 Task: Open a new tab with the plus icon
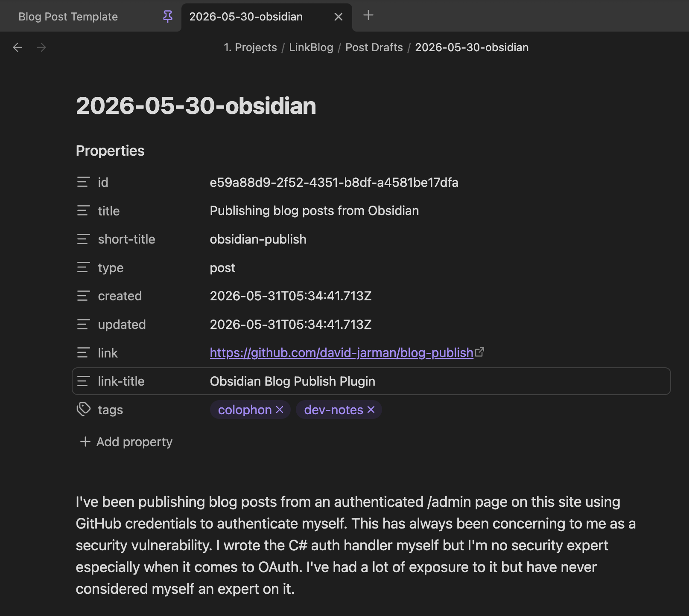coord(368,15)
